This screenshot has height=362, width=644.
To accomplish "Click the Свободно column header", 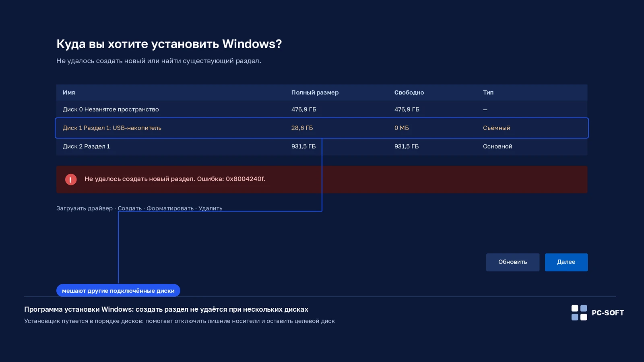I will click(x=409, y=93).
